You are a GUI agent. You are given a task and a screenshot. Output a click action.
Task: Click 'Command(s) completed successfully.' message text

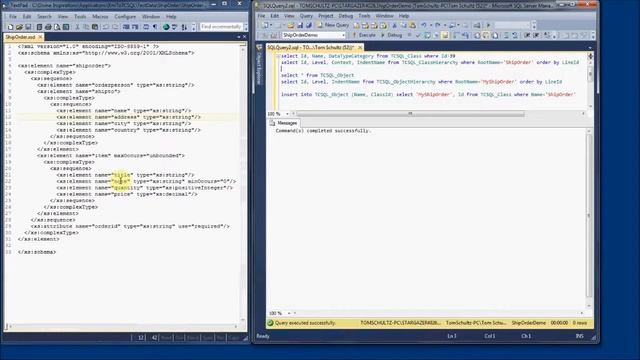coord(323,131)
